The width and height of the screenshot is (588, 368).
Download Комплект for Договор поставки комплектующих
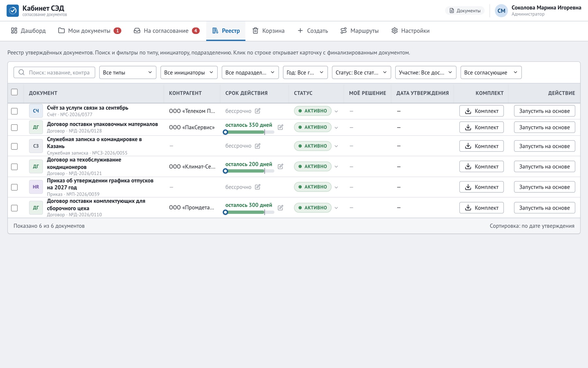pos(482,208)
